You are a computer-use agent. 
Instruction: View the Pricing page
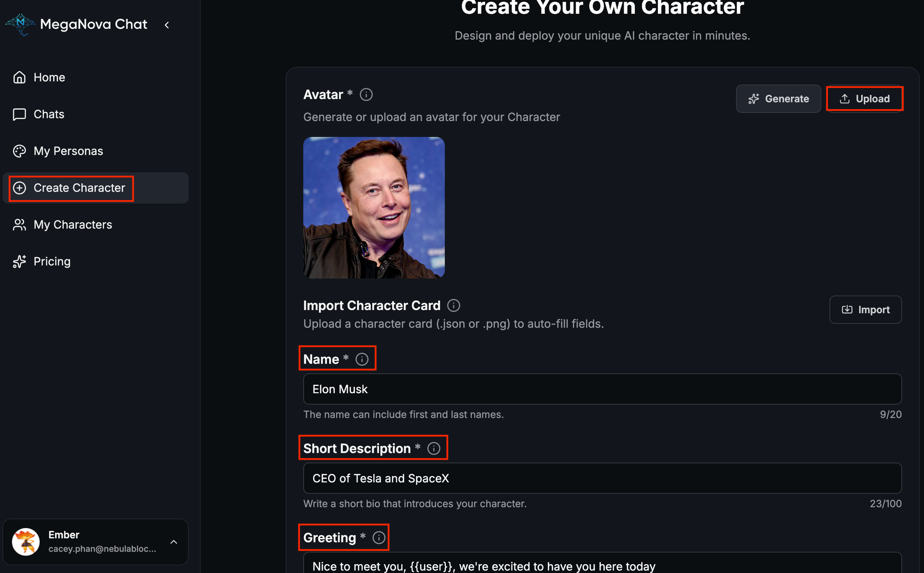(x=52, y=262)
